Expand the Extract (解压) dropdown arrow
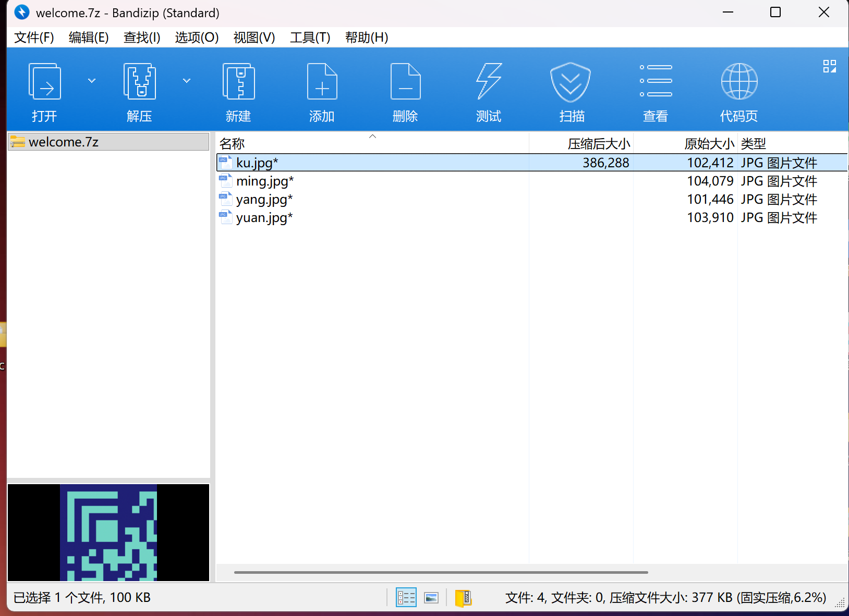This screenshot has width=849, height=616. pos(187,81)
